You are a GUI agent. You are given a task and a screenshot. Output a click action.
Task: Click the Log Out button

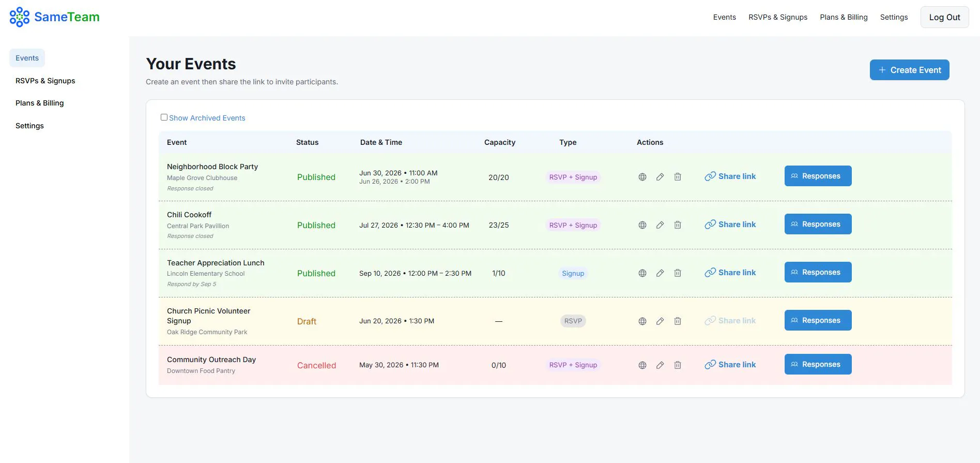coord(944,17)
